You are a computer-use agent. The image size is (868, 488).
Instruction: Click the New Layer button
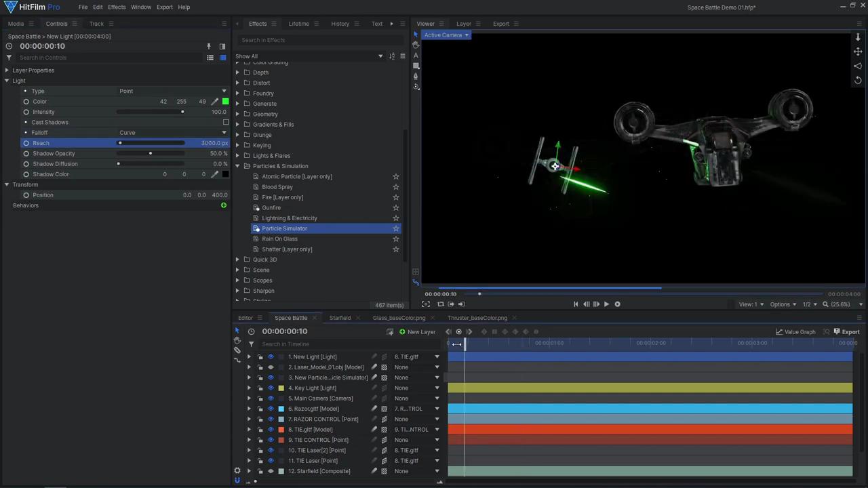pyautogui.click(x=417, y=332)
